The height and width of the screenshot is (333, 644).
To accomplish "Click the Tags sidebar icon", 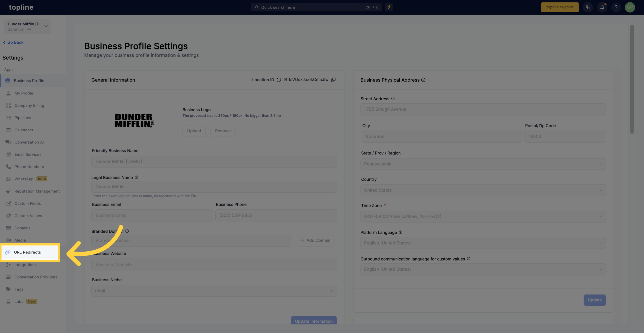I will click(x=8, y=289).
